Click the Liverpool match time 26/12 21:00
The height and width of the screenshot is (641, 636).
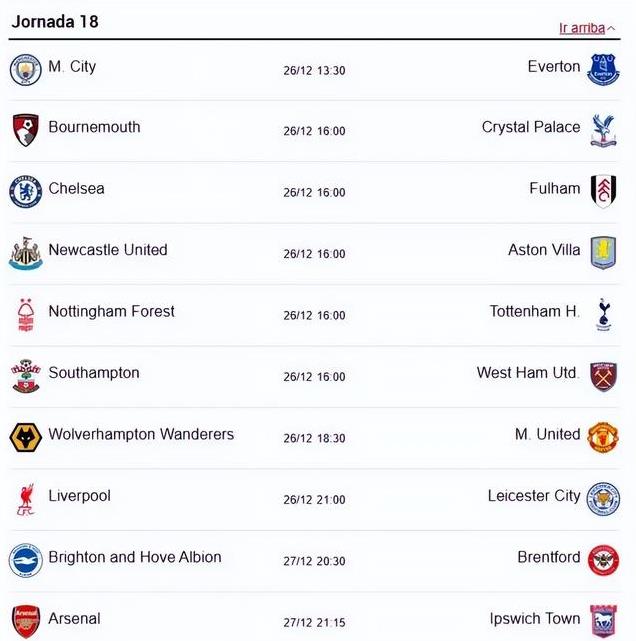[314, 500]
